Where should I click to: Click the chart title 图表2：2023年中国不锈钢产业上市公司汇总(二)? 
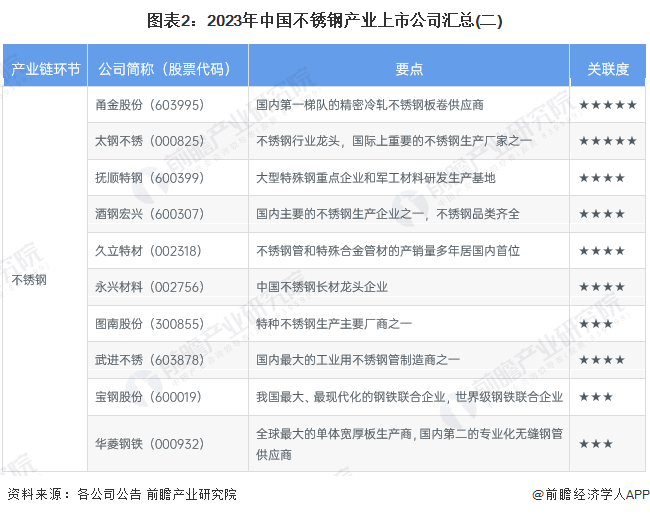click(325, 21)
